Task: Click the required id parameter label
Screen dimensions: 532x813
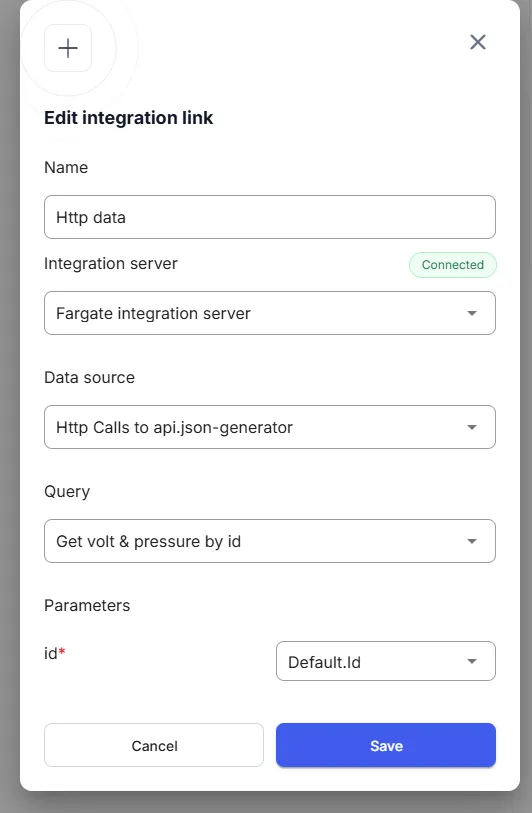Action: (55, 653)
